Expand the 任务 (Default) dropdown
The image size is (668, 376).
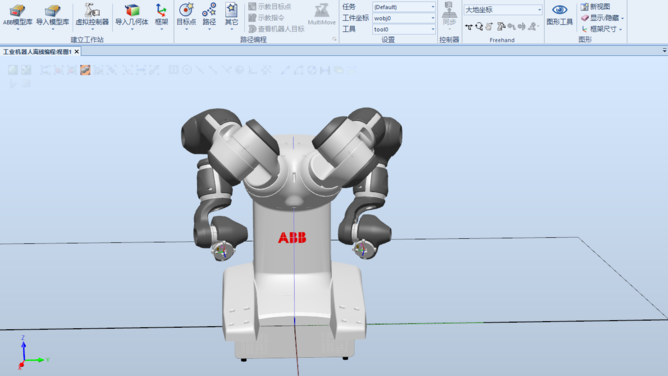404,7
